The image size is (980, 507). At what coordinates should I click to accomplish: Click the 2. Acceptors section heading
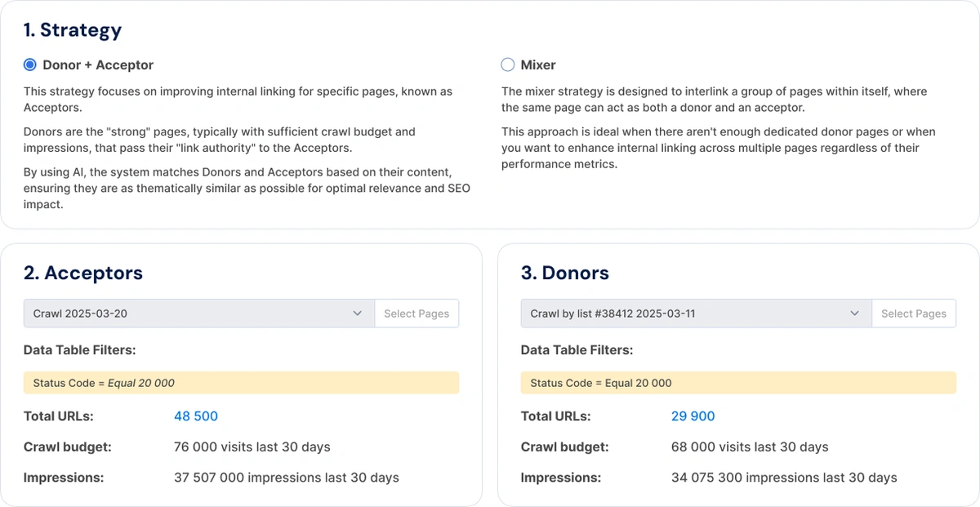point(83,273)
